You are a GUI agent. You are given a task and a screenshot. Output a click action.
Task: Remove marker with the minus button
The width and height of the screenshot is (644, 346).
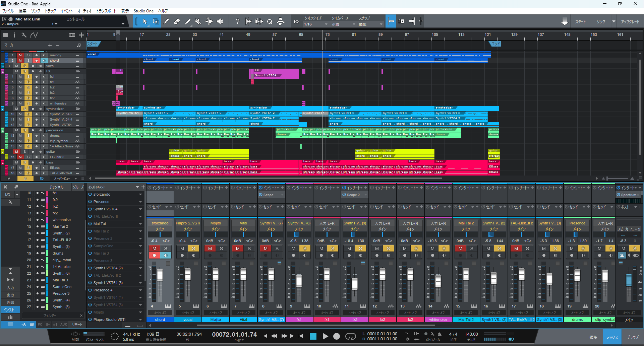pos(58,45)
